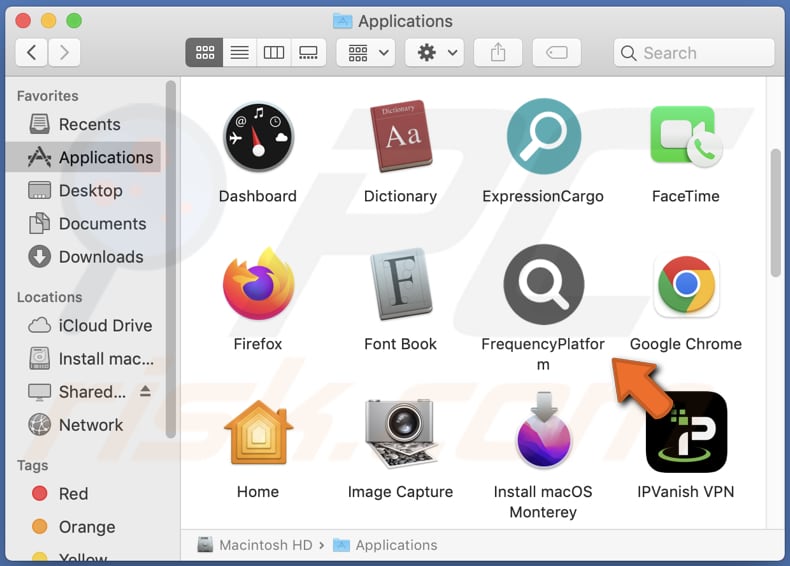This screenshot has height=566, width=790.
Task: Click the ExpressionCargo label text
Action: click(543, 196)
